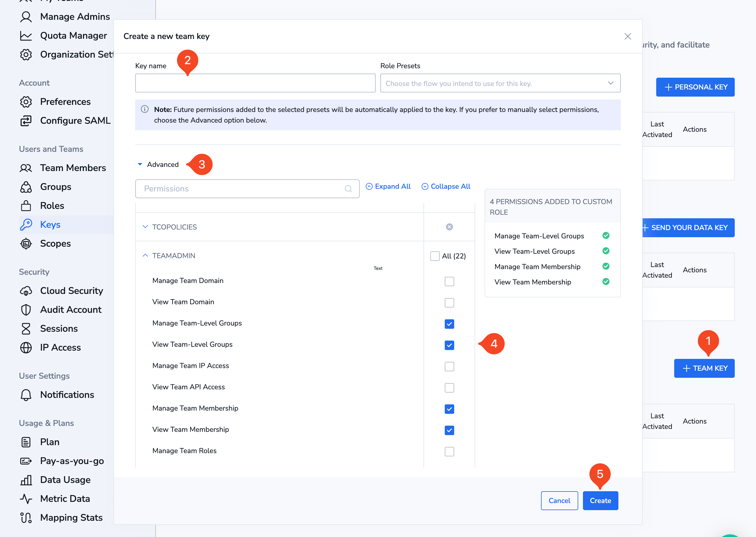The height and width of the screenshot is (537, 756).
Task: Click the + PERSONAL KEY button
Action: [x=695, y=87]
